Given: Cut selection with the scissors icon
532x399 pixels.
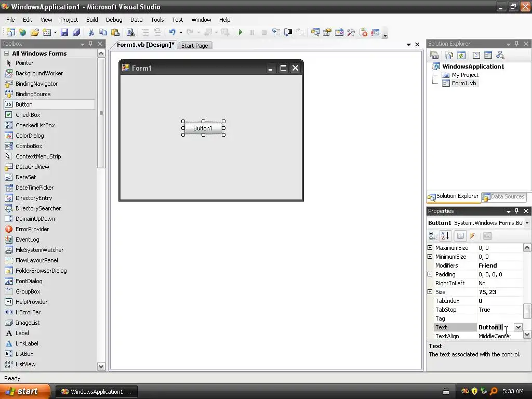Looking at the screenshot, I should [x=91, y=32].
